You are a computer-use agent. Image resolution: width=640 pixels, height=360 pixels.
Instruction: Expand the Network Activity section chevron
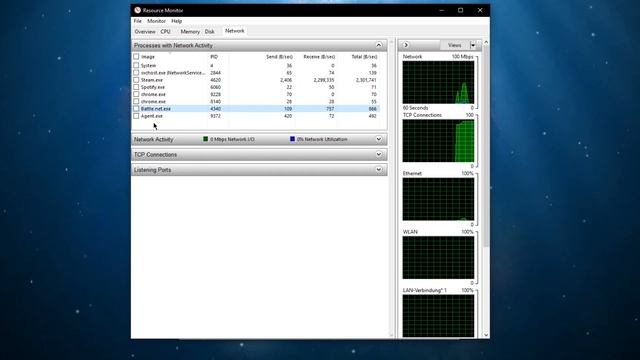[378, 139]
